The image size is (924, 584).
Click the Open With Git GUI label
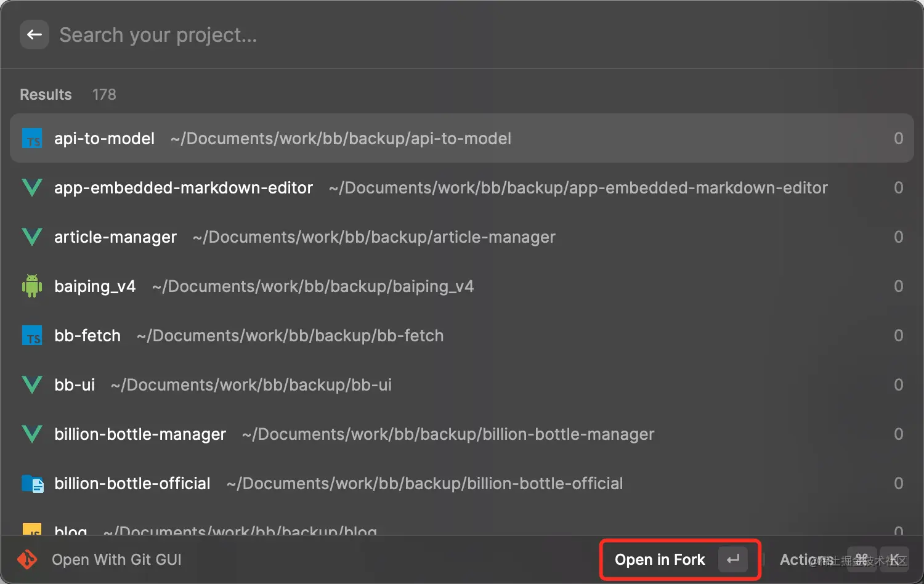pos(116,559)
